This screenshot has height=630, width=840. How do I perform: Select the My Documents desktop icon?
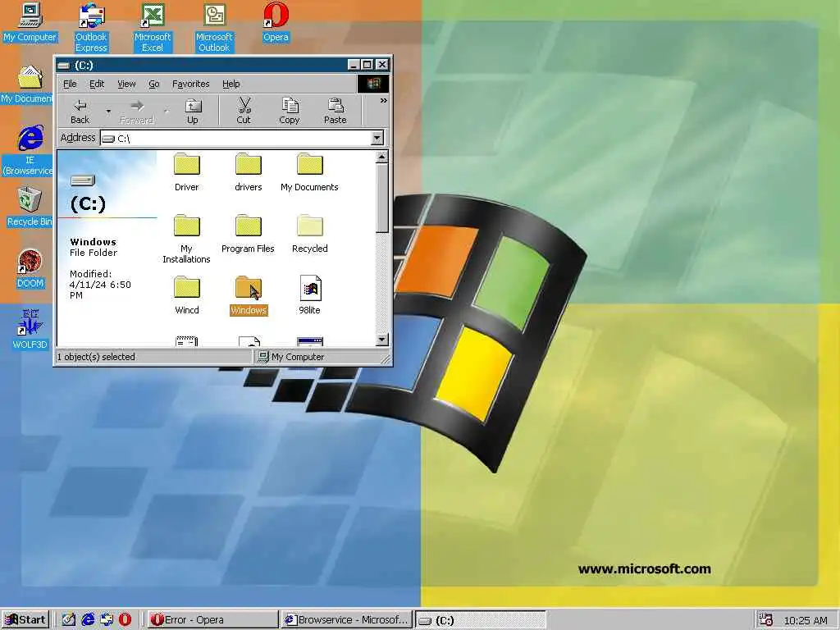click(x=28, y=84)
